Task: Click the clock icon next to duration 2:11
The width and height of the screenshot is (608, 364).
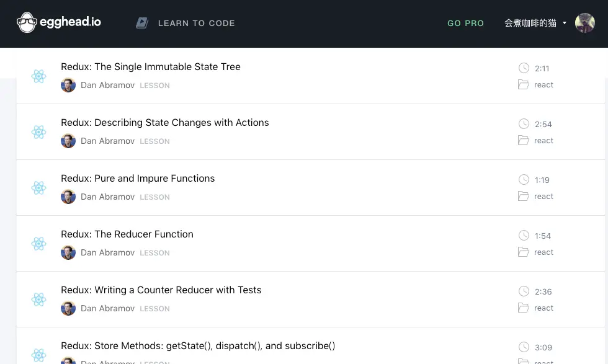Action: [x=523, y=68]
